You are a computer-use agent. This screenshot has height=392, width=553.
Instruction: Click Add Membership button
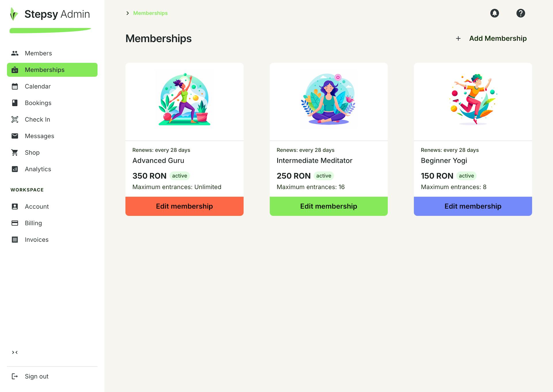(492, 39)
